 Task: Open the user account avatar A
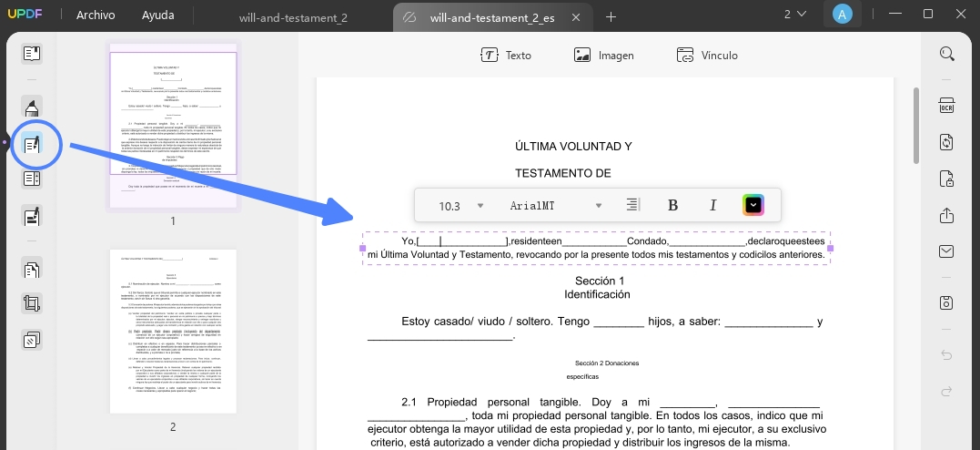pos(842,15)
